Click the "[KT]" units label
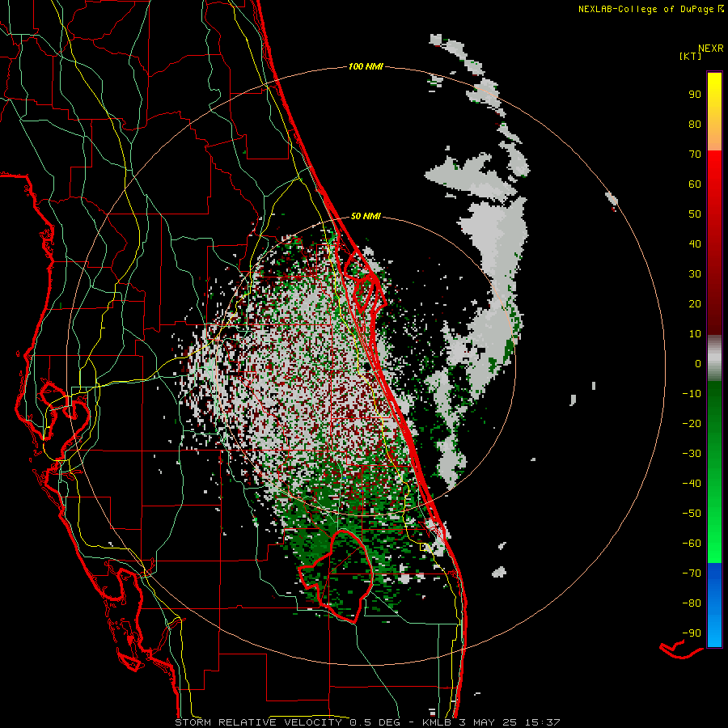 pos(690,56)
